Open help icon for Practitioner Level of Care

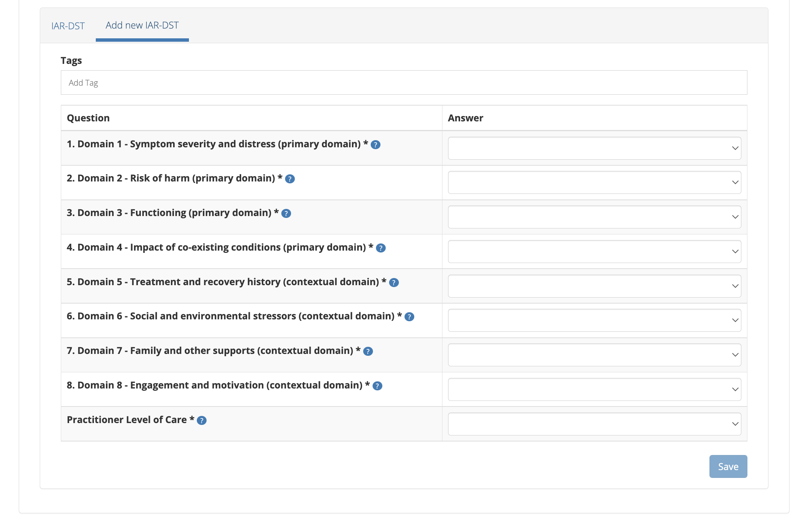(202, 420)
